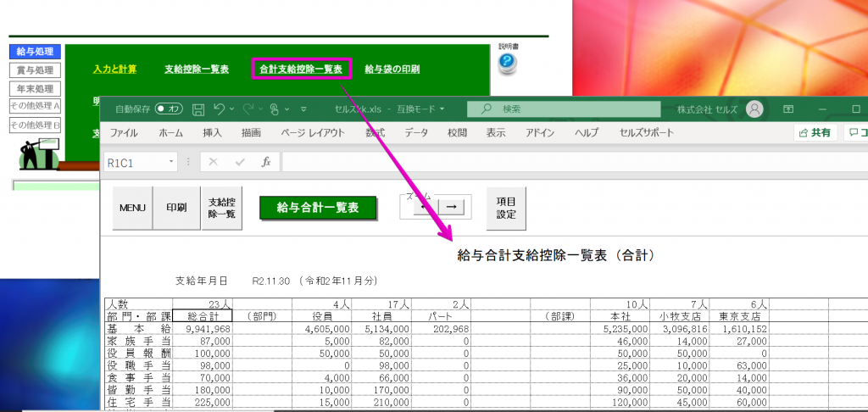Click the blue help manual question-mark icon
868x412 pixels.
[507, 63]
